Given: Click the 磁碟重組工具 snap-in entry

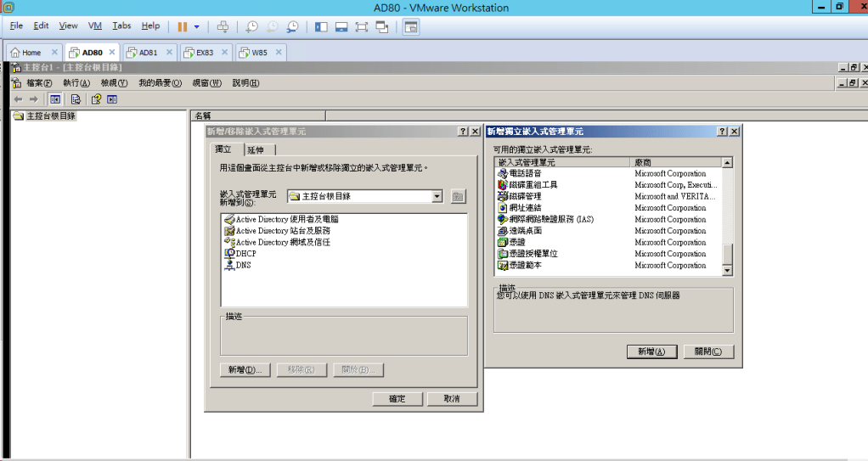Looking at the screenshot, I should click(x=533, y=185).
